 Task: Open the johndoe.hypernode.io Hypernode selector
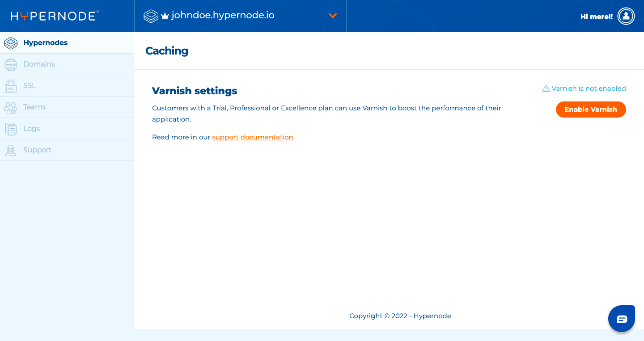223,16
